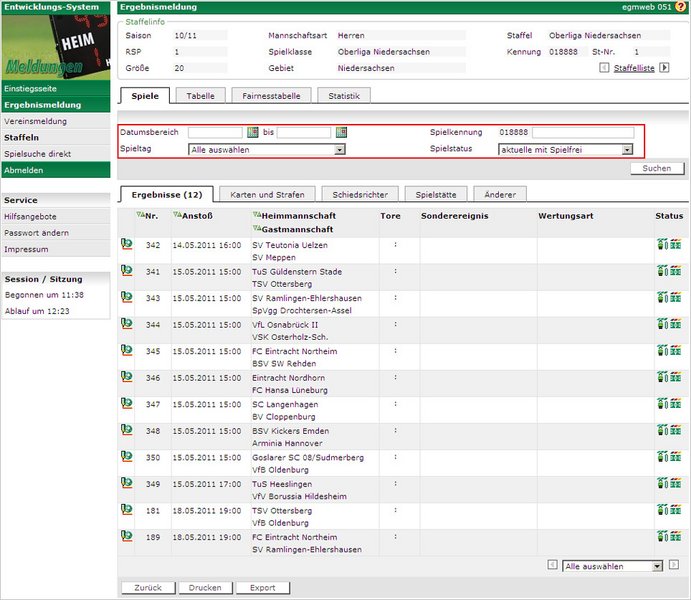Open the Spielstatus dropdown

(627, 149)
